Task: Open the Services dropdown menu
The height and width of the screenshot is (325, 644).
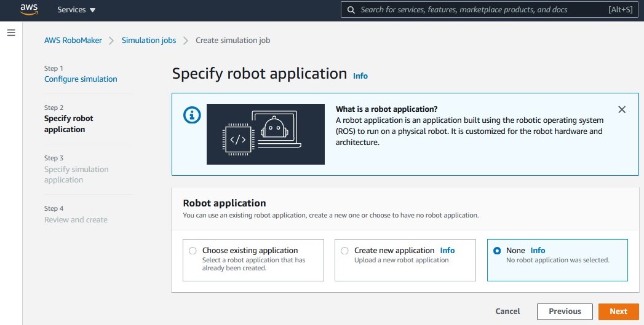Action: (x=76, y=10)
